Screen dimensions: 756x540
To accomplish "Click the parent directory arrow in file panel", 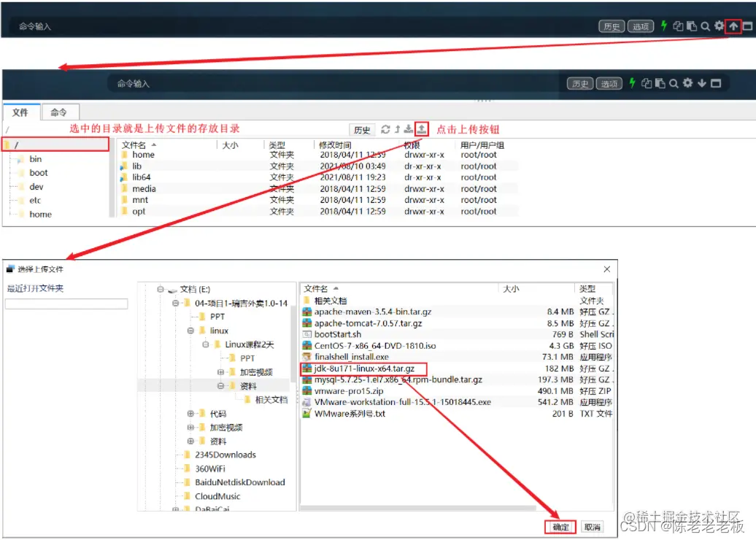I will tap(398, 129).
